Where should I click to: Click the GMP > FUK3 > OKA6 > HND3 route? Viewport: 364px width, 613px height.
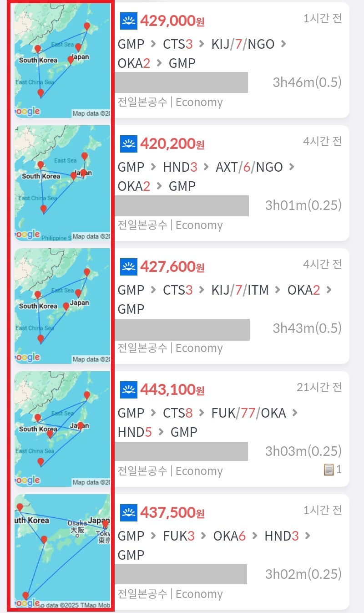pyautogui.click(x=214, y=545)
